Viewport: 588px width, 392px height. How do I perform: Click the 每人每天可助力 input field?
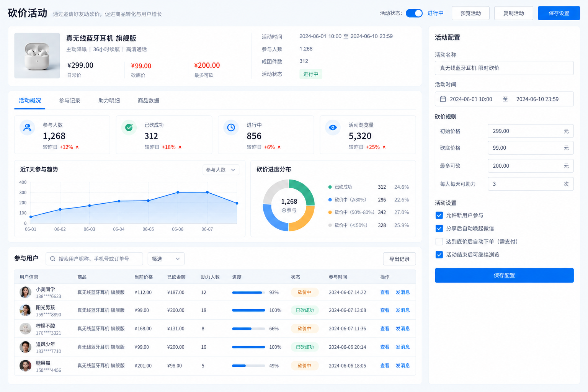click(531, 184)
